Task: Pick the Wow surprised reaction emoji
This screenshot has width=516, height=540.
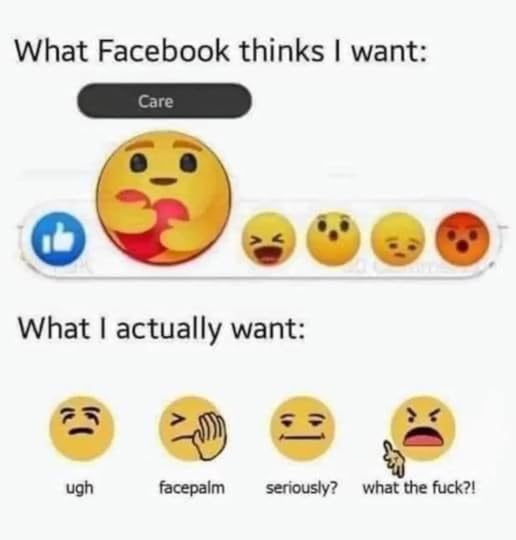Action: click(x=333, y=239)
